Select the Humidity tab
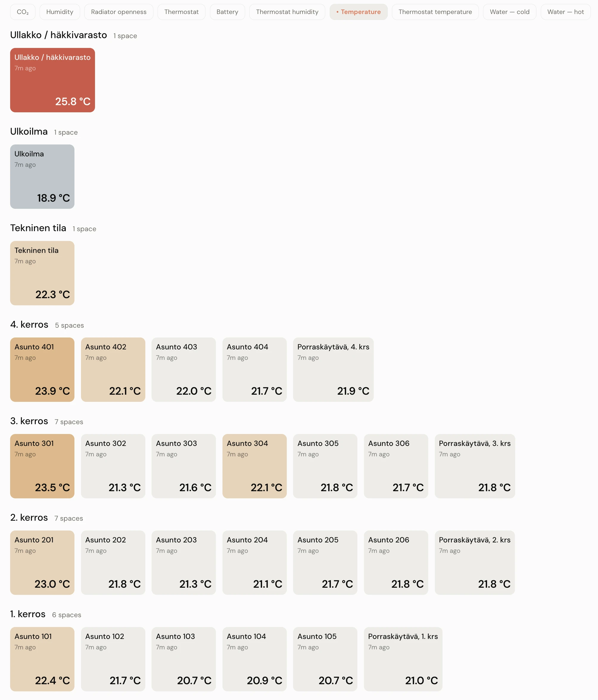The image size is (598, 700). tap(60, 12)
